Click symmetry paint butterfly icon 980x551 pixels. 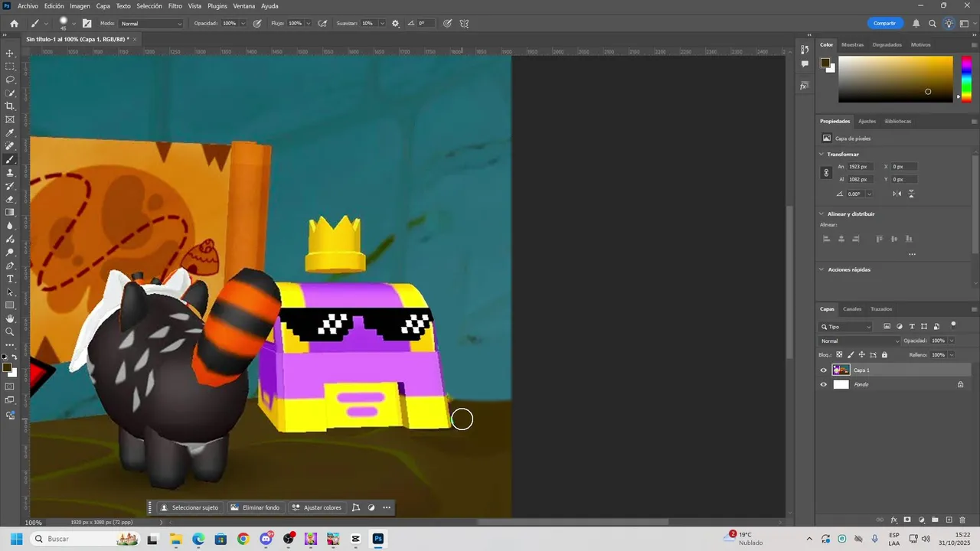point(464,23)
